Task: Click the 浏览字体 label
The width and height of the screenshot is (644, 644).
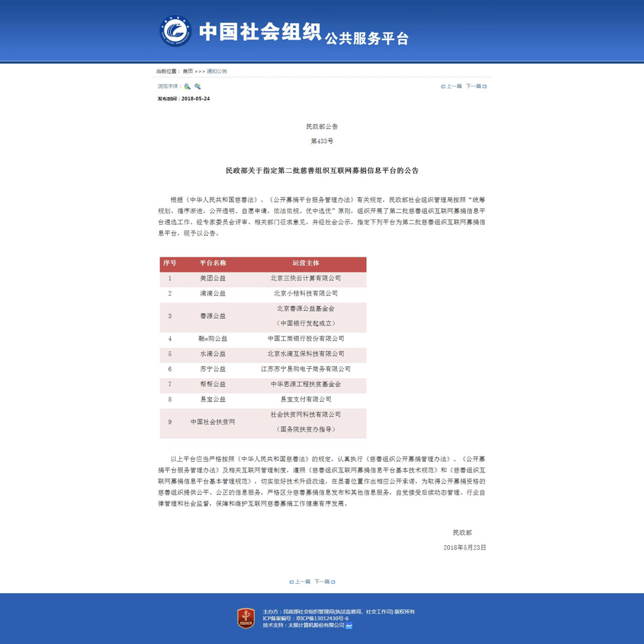Action: coord(168,86)
